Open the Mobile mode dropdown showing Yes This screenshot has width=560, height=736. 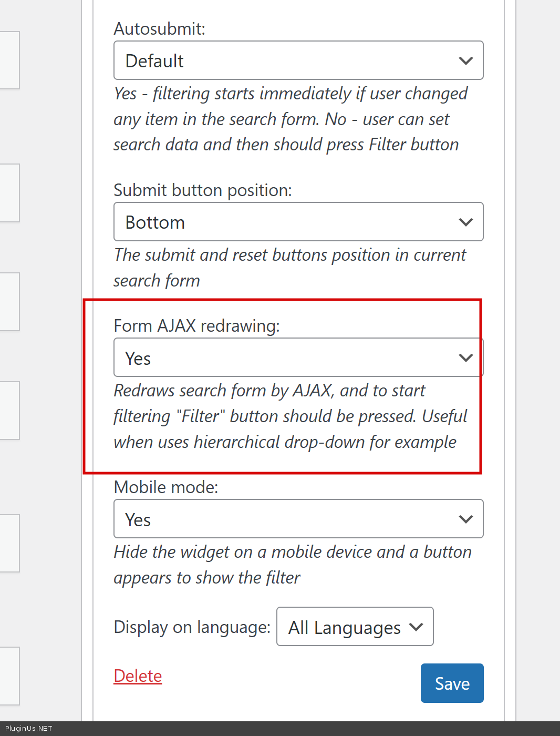click(x=284, y=519)
